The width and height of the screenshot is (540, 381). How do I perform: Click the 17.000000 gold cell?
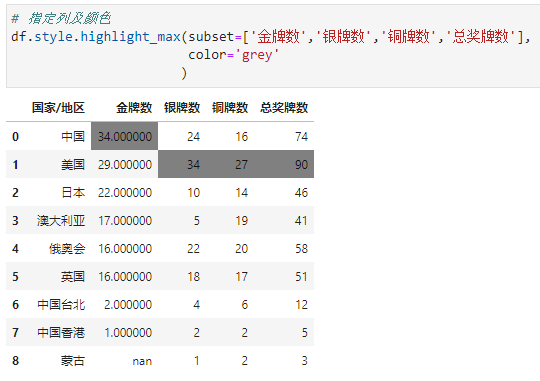coord(125,220)
